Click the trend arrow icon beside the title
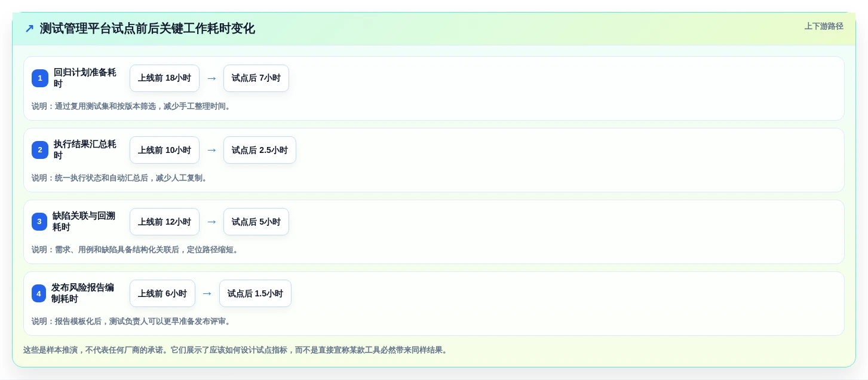The height and width of the screenshot is (380, 868). (29, 29)
